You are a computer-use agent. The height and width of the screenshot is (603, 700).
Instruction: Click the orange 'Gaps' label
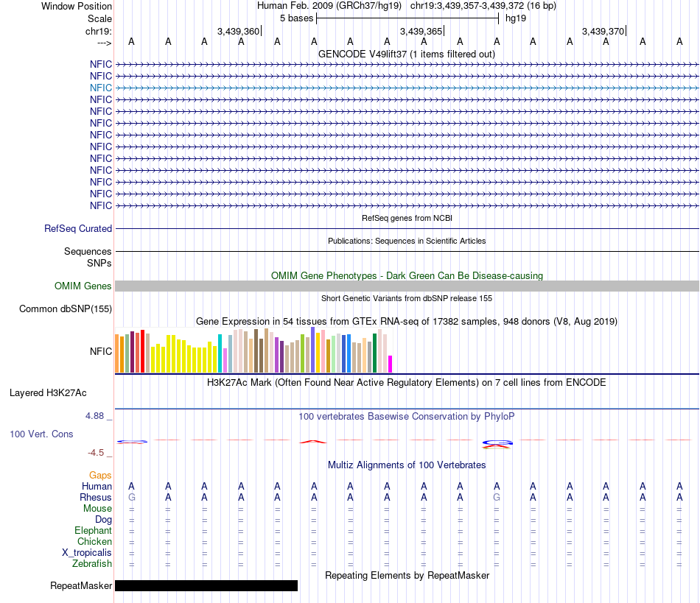[x=100, y=476]
